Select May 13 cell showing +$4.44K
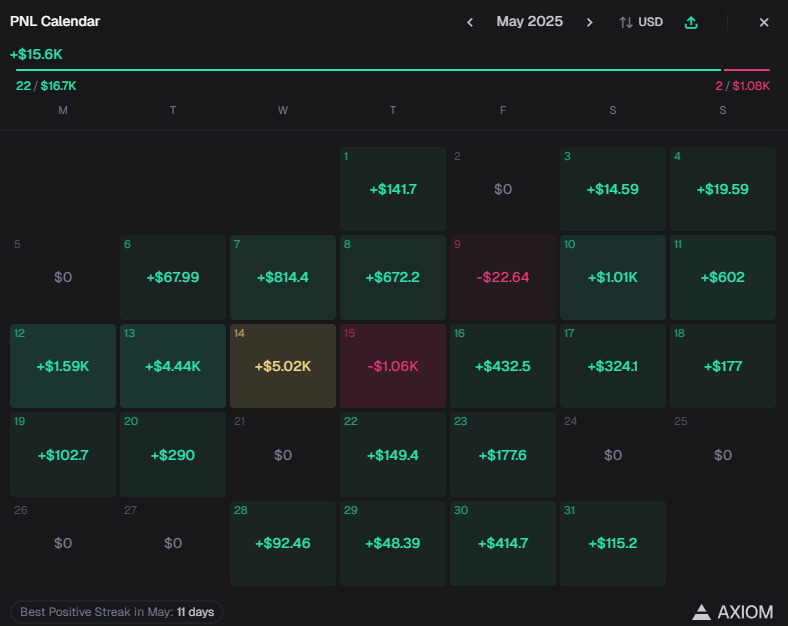The image size is (788, 626). coord(173,366)
